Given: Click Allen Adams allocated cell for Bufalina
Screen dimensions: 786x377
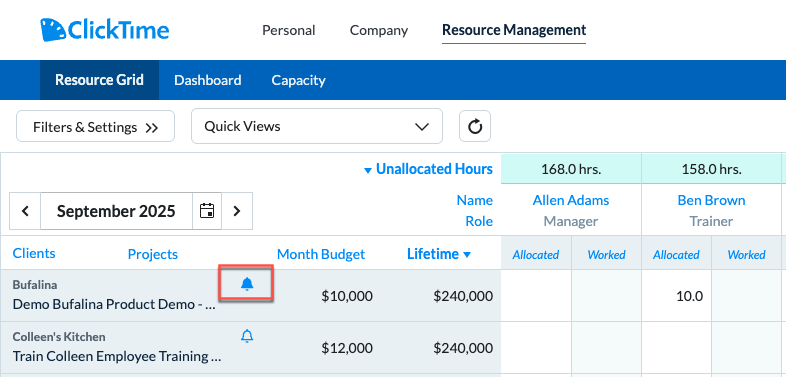Looking at the screenshot, I should coord(536,296).
